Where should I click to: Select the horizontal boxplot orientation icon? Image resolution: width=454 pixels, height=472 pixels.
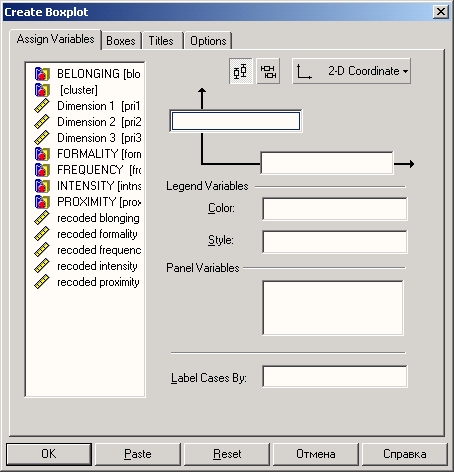pyautogui.click(x=268, y=71)
